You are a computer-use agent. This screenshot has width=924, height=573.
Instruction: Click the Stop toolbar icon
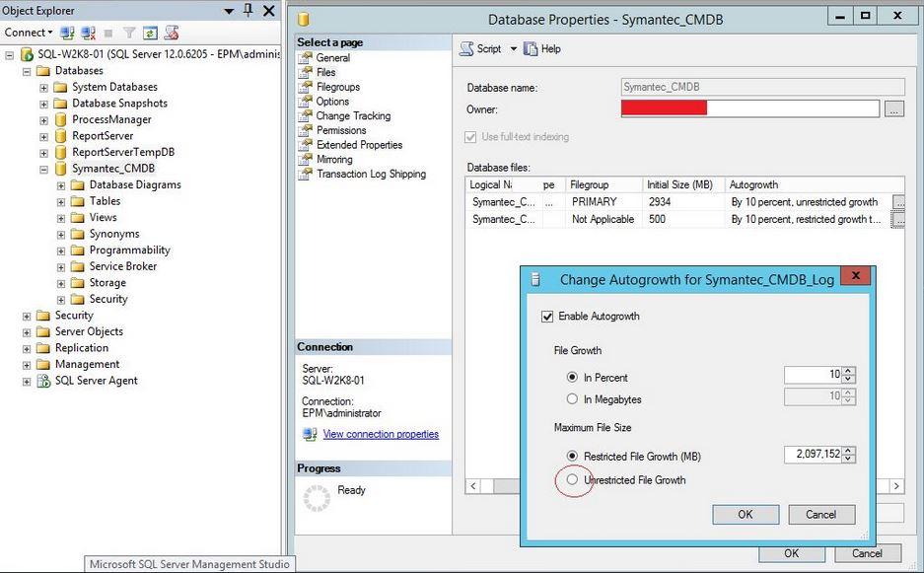click(x=108, y=33)
